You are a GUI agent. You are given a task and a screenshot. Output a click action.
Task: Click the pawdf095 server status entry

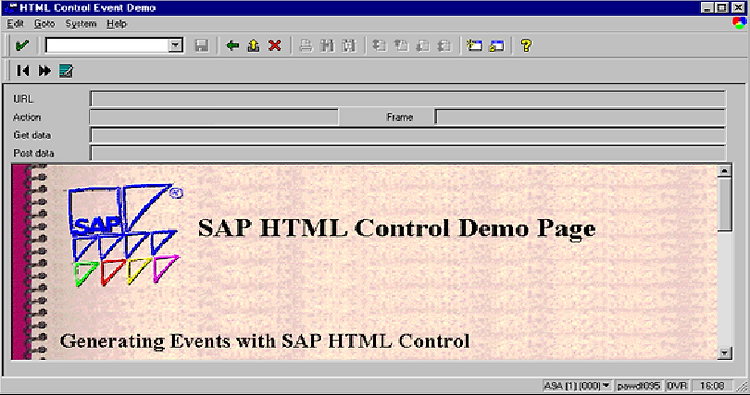pos(638,385)
